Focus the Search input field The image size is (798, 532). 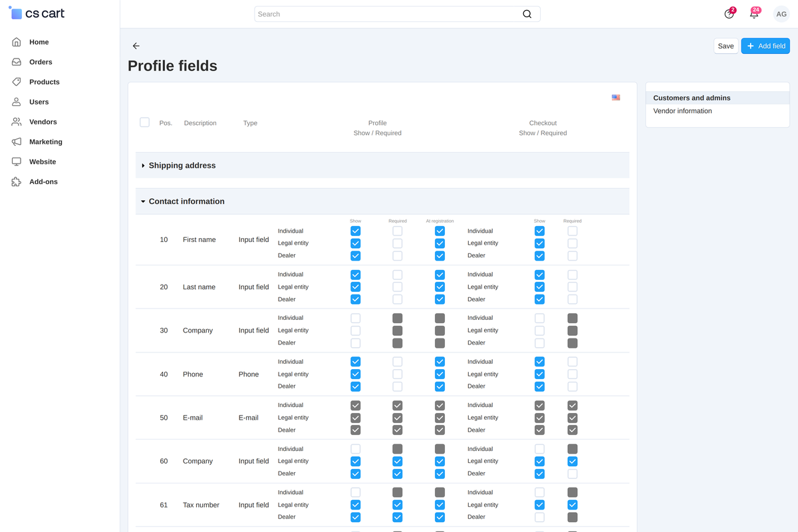click(397, 14)
